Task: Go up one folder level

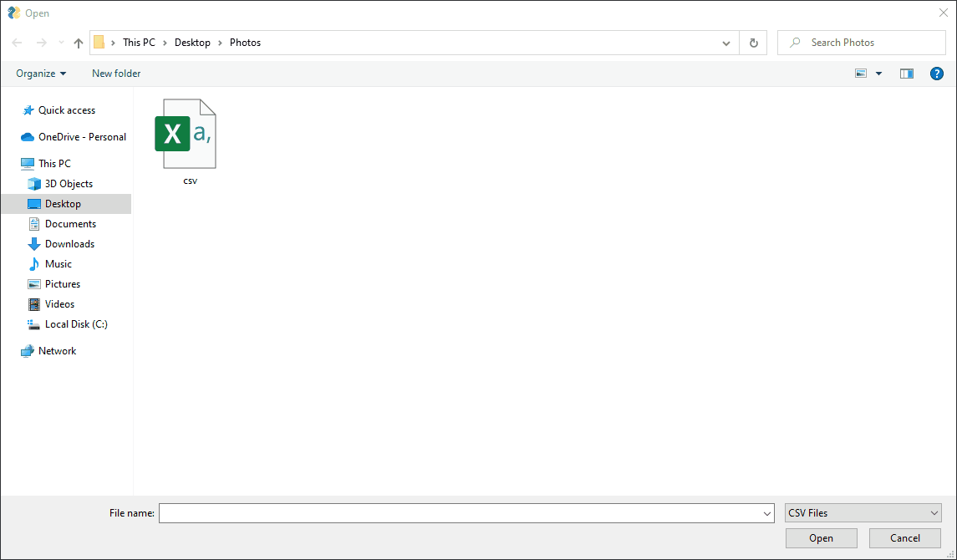Action: tap(79, 43)
